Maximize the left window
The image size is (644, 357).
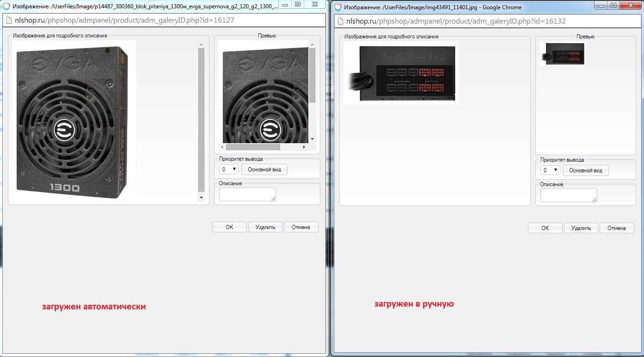tap(298, 5)
